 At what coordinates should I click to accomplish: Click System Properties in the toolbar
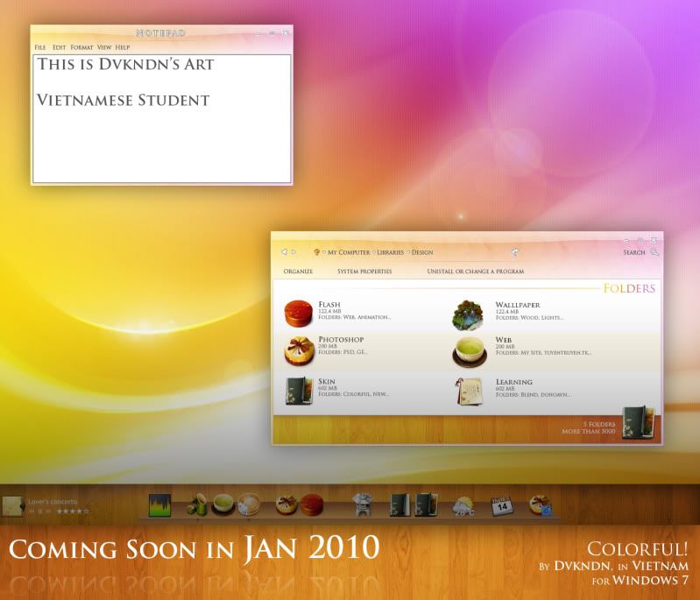click(x=364, y=272)
